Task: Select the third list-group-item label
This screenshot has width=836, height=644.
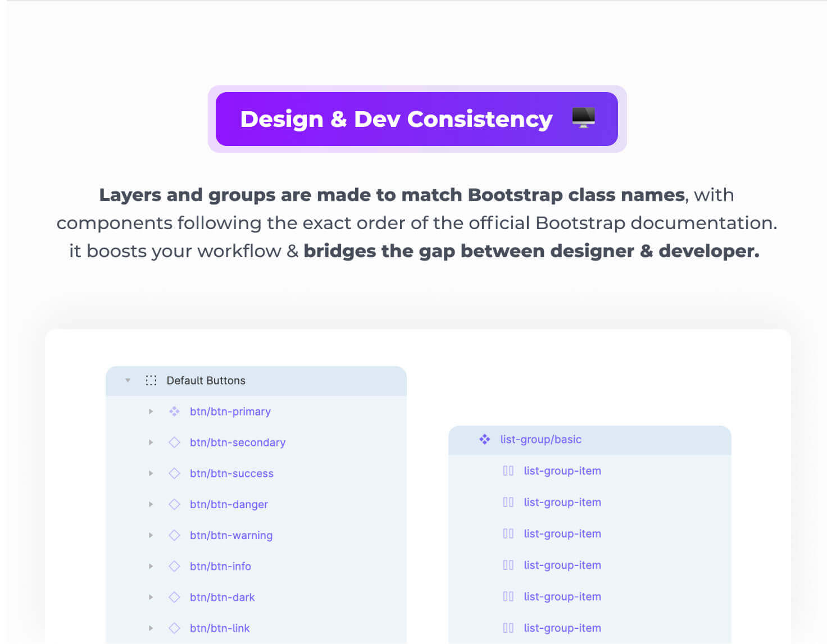Action: (562, 533)
